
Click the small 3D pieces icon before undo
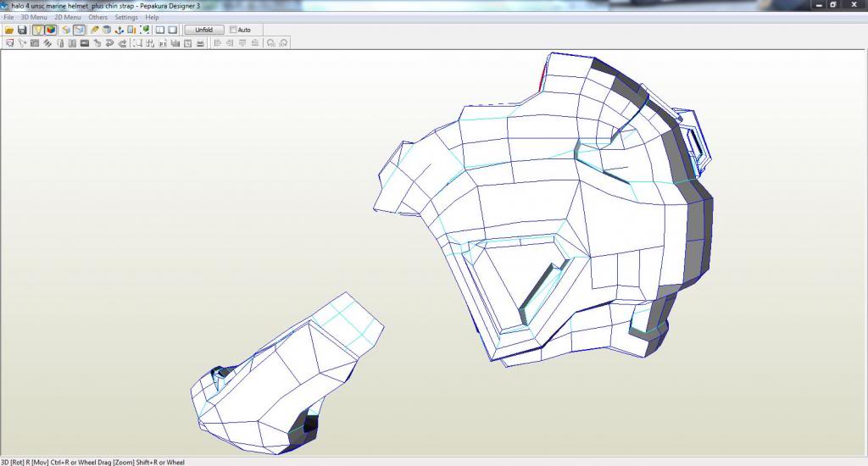(x=97, y=43)
